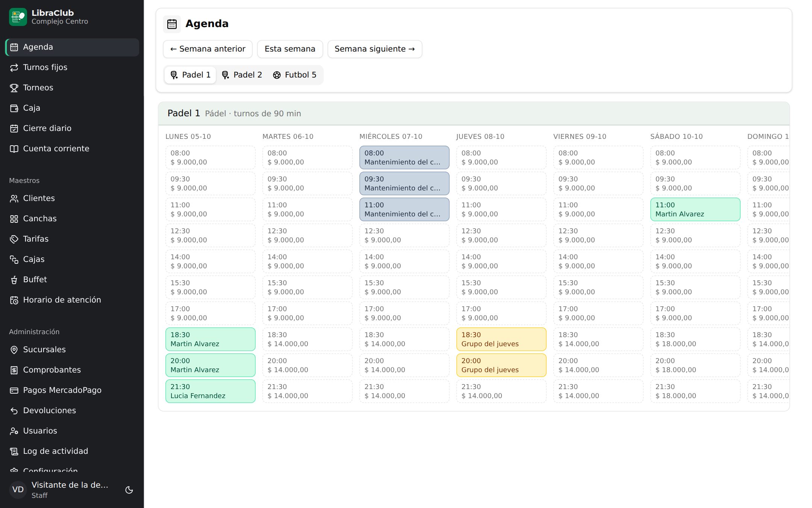Switch to the Futbol 5 court tab
Viewport: 812px width, 508px height.
294,75
